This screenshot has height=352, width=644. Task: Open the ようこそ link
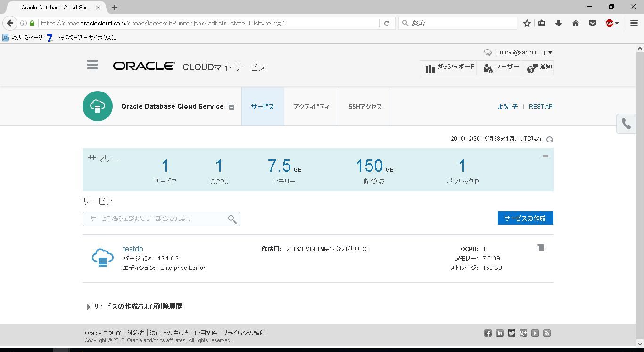click(507, 107)
